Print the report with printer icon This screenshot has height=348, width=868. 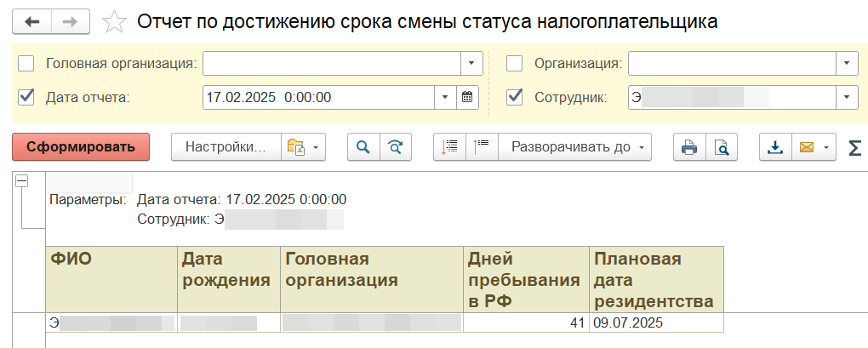(689, 147)
